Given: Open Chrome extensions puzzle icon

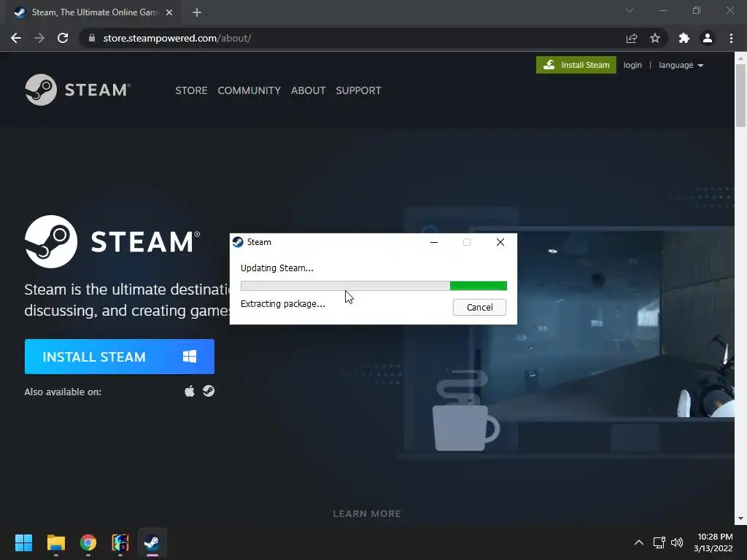Looking at the screenshot, I should pyautogui.click(x=684, y=38).
